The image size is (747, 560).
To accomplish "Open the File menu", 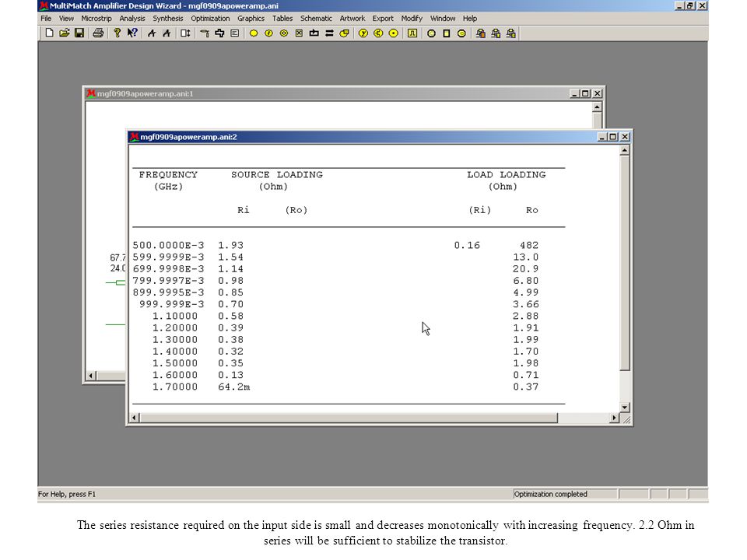I will coord(46,18).
